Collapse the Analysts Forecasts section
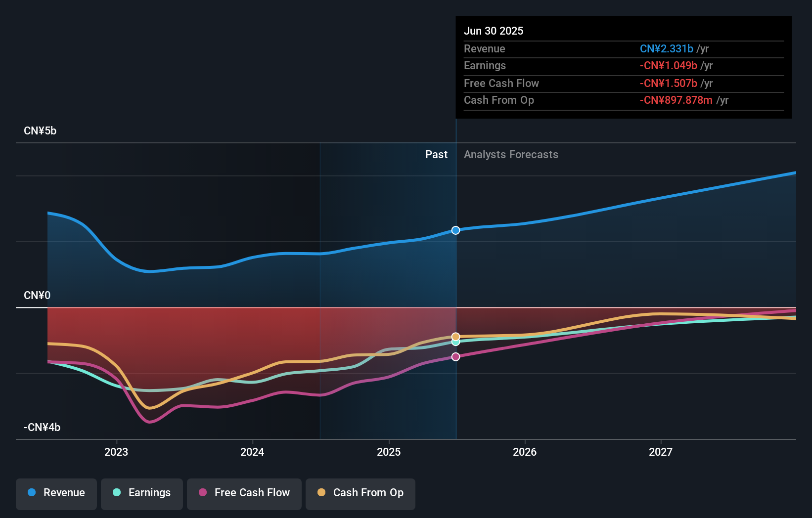The height and width of the screenshot is (518, 812). [511, 154]
